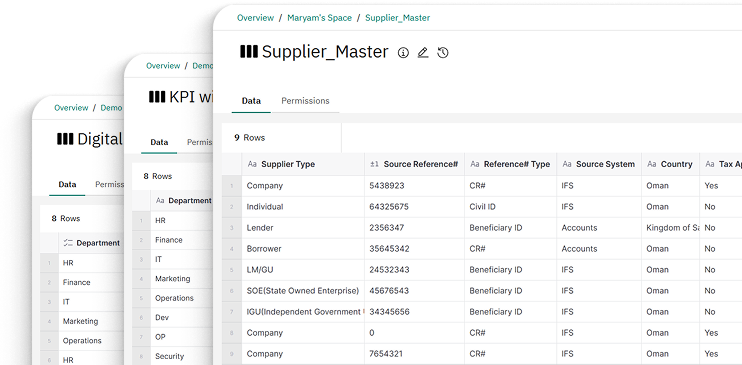Select Supplier_Master Data tab

click(x=251, y=101)
